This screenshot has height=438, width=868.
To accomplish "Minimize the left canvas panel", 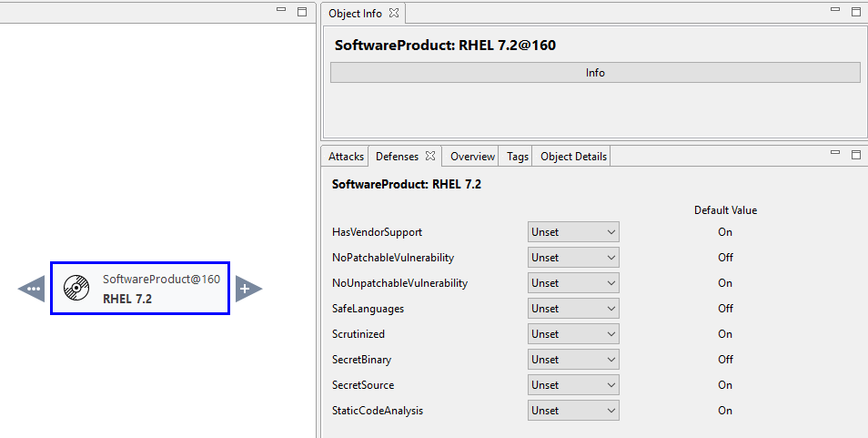I will tap(281, 10).
